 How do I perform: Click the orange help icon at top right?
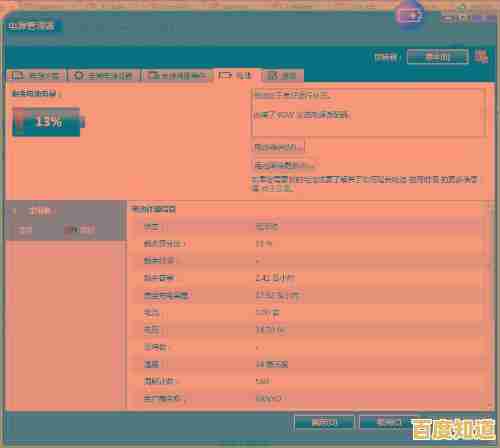(x=481, y=56)
